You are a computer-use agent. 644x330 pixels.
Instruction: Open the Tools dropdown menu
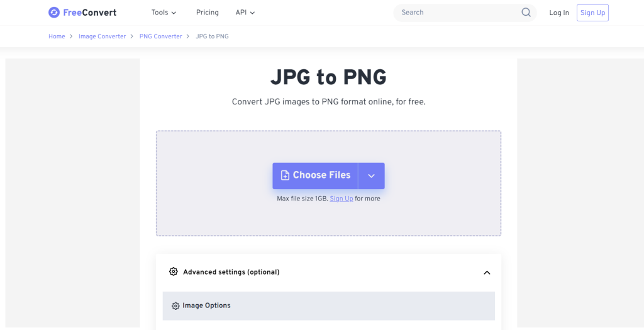164,13
